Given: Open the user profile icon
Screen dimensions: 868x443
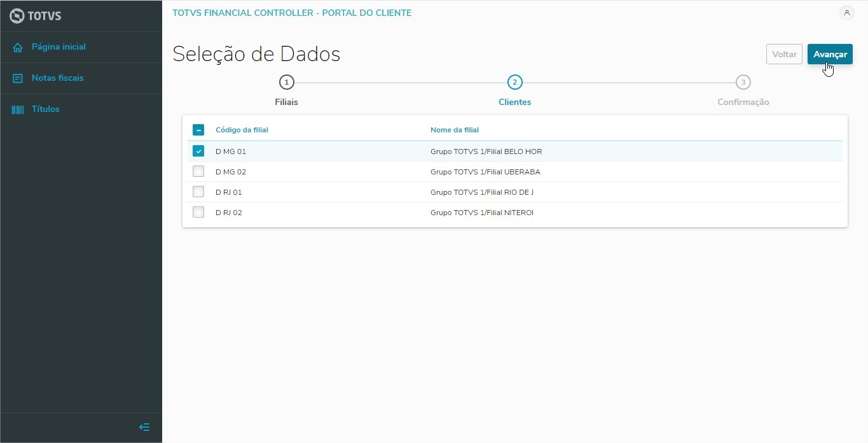Looking at the screenshot, I should [847, 13].
